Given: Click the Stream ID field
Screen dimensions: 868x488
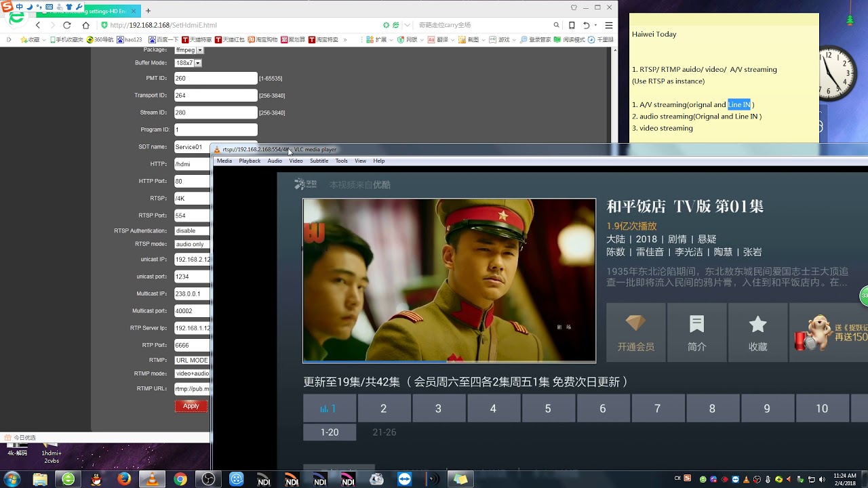Looking at the screenshot, I should (216, 113).
